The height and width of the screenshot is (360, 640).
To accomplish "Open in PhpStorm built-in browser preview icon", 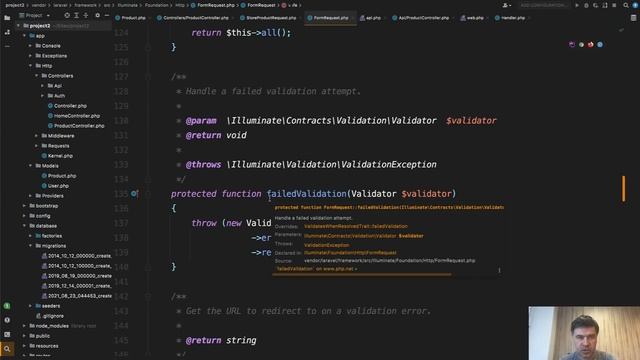I will 572,44.
